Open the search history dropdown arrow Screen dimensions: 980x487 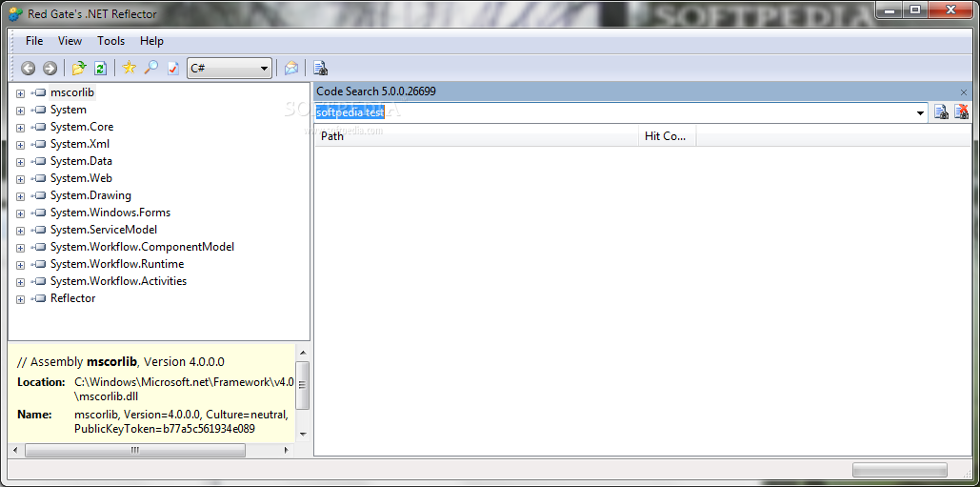pyautogui.click(x=920, y=113)
